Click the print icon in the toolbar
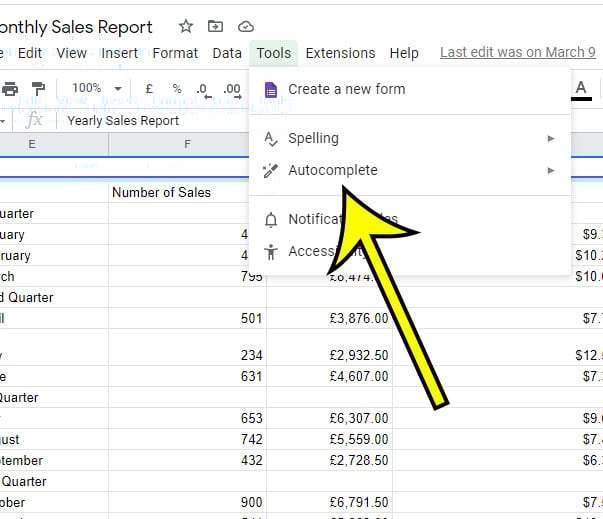The image size is (603, 519). tap(10, 89)
